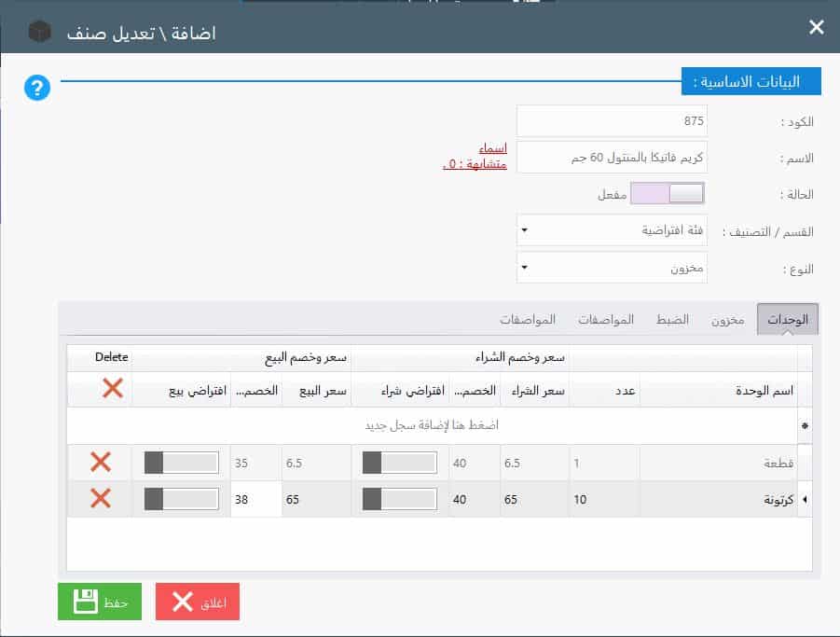This screenshot has height=637, width=840.
Task: Click sale price 65 in كرتونة row
Action: (x=316, y=499)
